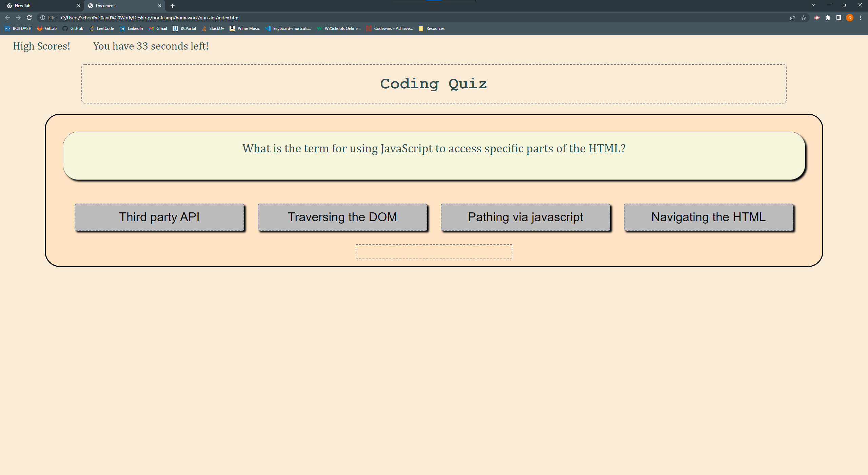Screen dimensions: 868x475
Task: Click the orange profile avatar icon
Action: click(850, 18)
